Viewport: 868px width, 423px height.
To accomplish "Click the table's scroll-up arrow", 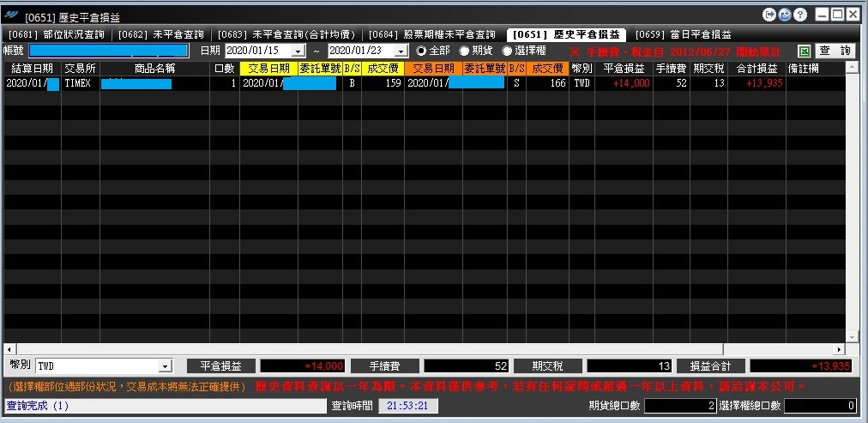I will pos(852,68).
